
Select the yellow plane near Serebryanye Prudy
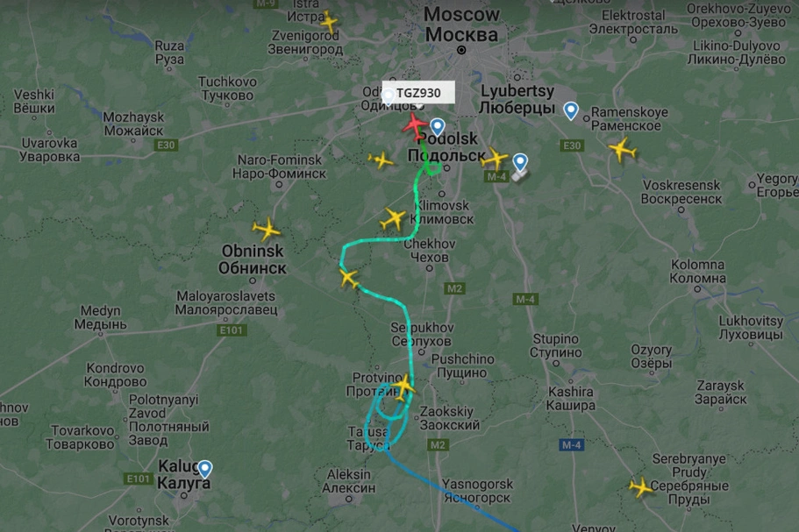pos(640,487)
